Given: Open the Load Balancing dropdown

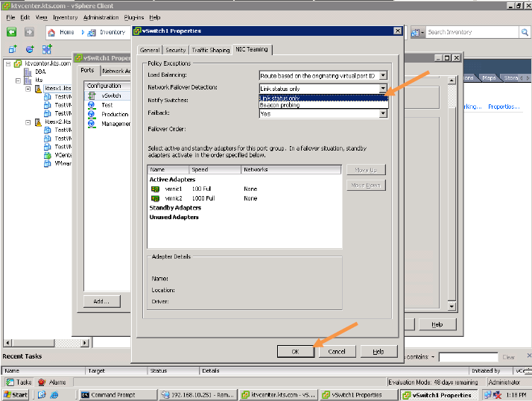Looking at the screenshot, I should click(x=383, y=75).
